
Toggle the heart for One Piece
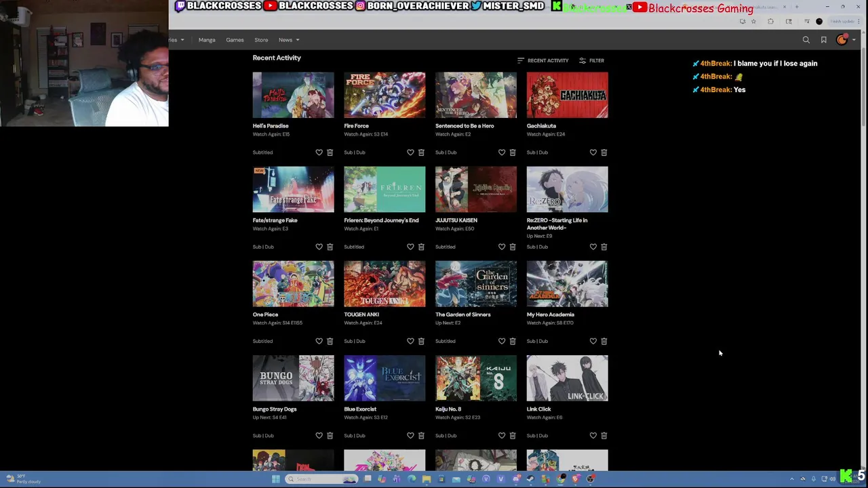point(319,341)
